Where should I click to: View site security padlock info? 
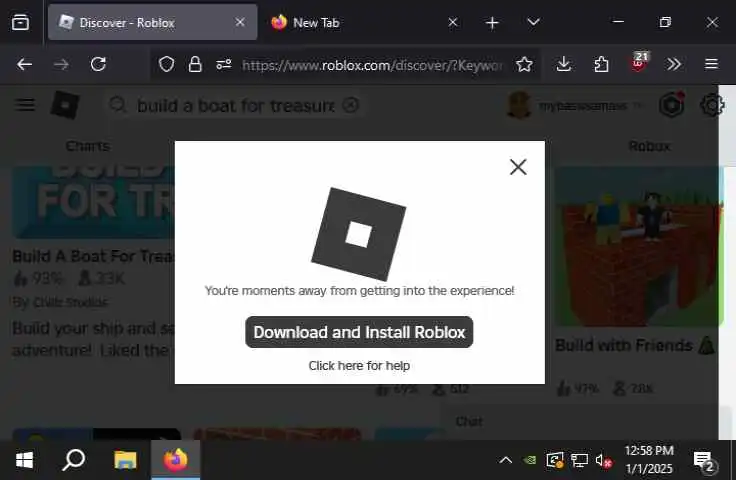[195, 64]
